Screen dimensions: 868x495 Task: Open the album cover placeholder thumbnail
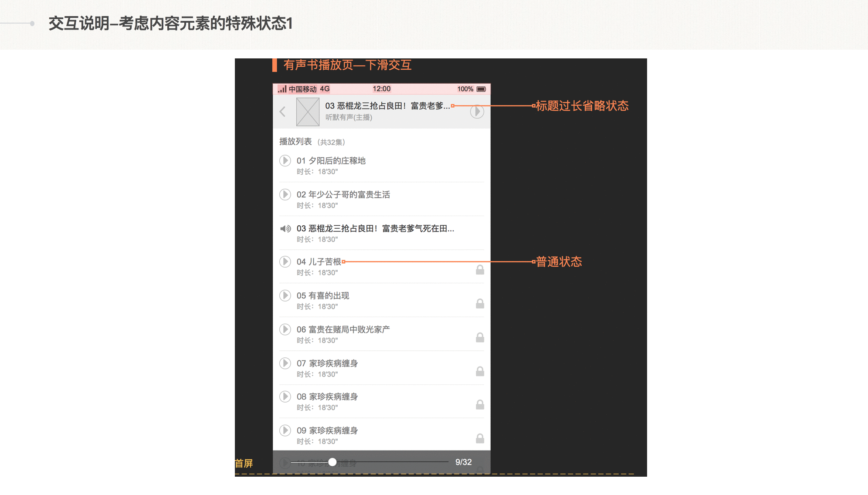tap(308, 112)
